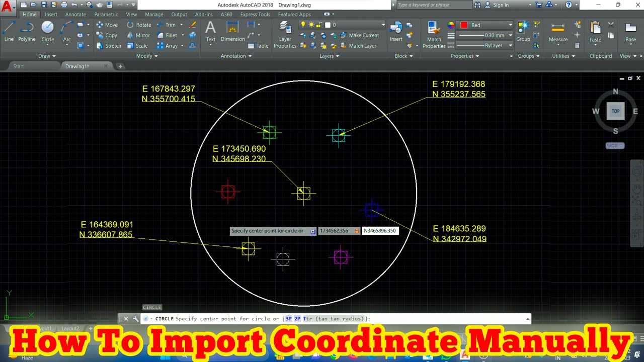
Task: Click the Fillet tool
Action: click(167, 35)
